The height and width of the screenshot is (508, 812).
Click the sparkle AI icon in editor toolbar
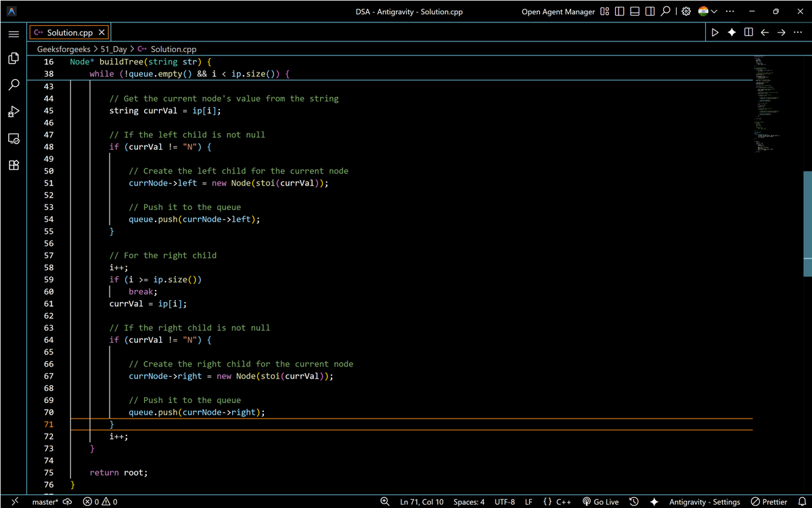[731, 33]
